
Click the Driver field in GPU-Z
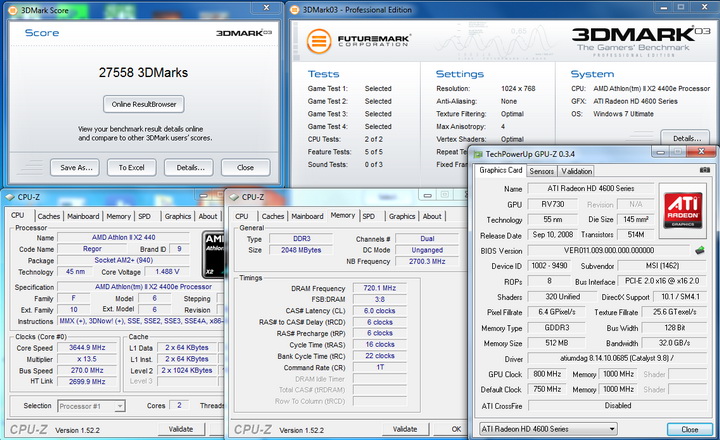[617, 358]
